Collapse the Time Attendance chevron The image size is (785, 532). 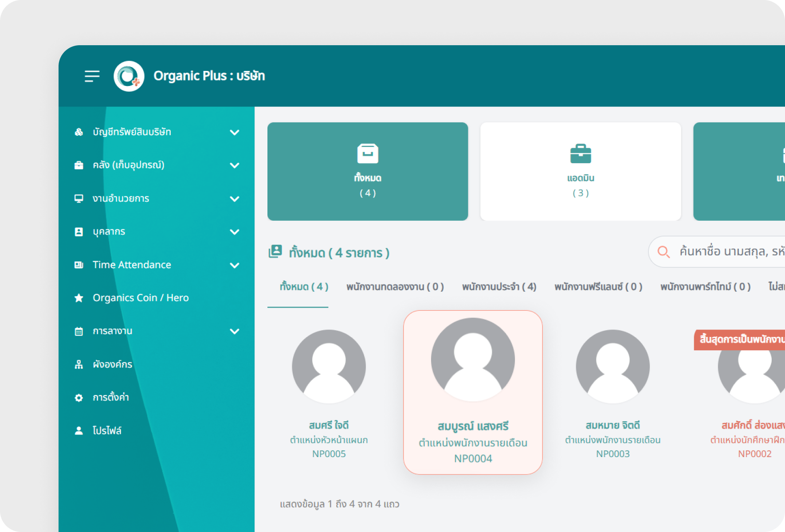coord(235,265)
